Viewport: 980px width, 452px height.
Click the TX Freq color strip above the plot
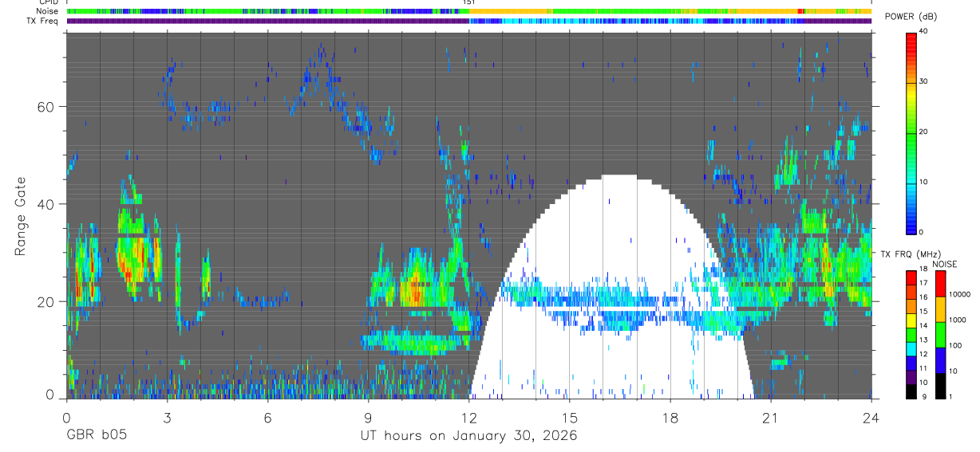[469, 21]
